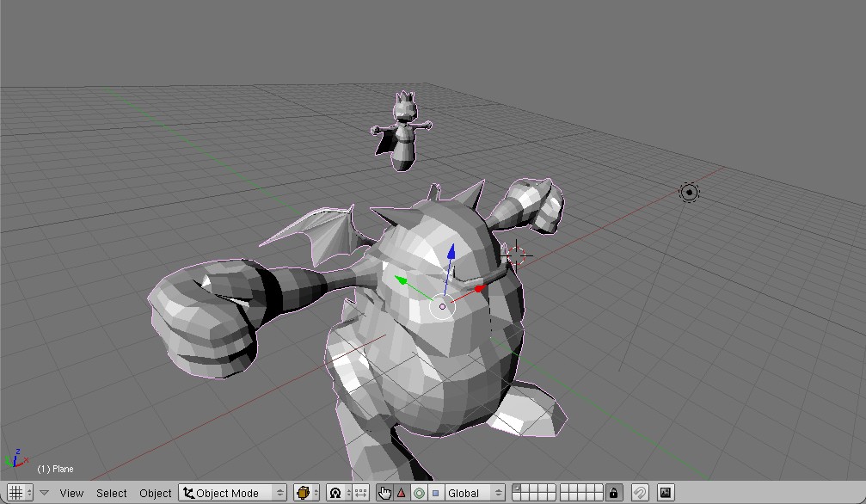Click the render this window image icon
Viewport: 866px width, 504px height.
(666, 493)
